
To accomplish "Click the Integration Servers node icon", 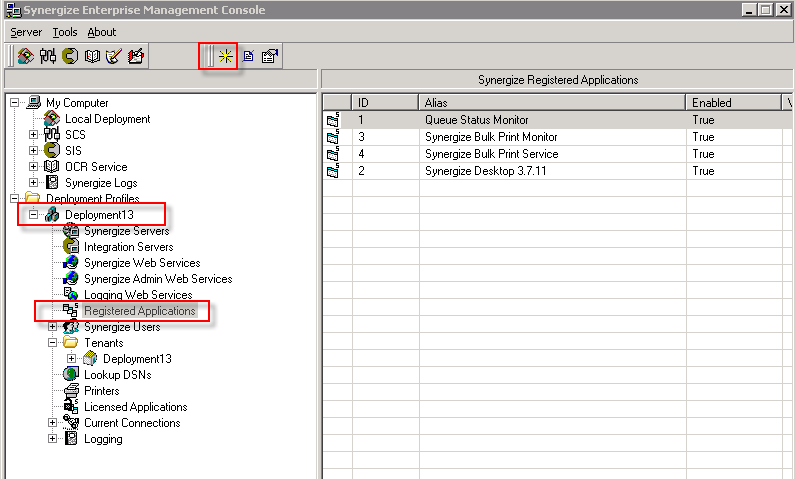I will tap(71, 247).
